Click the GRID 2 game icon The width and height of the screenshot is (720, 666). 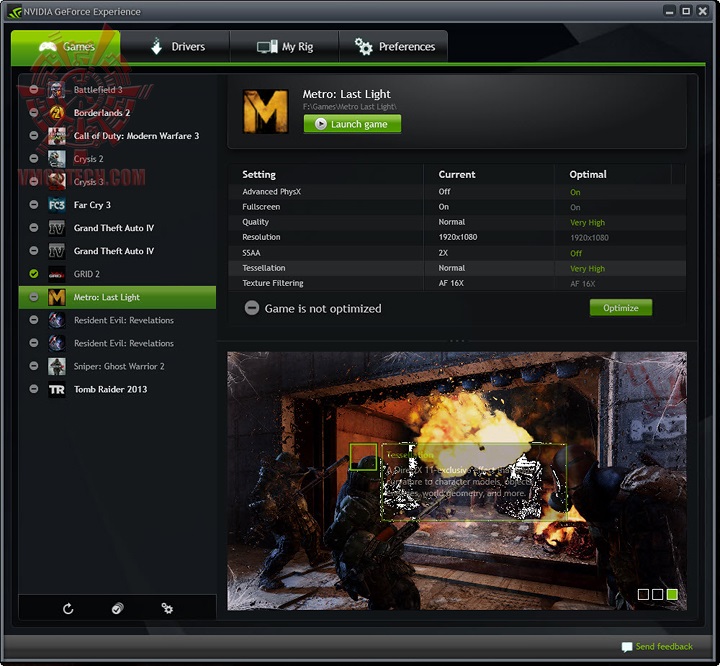pos(56,274)
